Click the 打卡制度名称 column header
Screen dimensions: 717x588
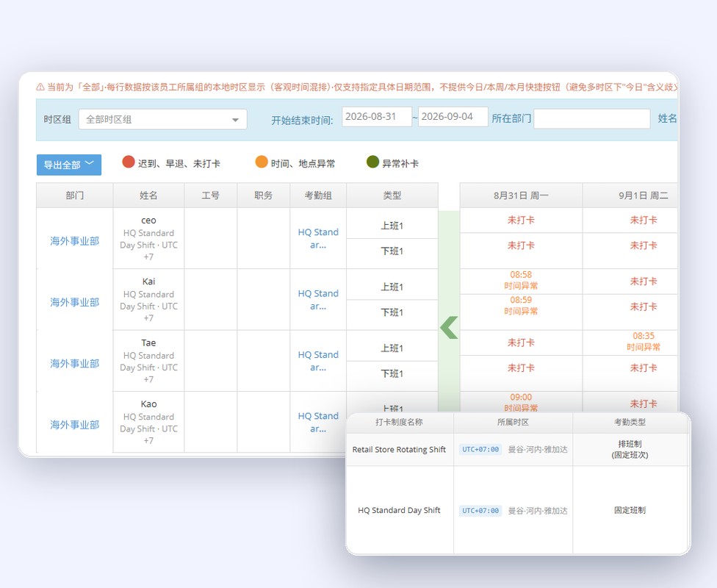tap(399, 422)
